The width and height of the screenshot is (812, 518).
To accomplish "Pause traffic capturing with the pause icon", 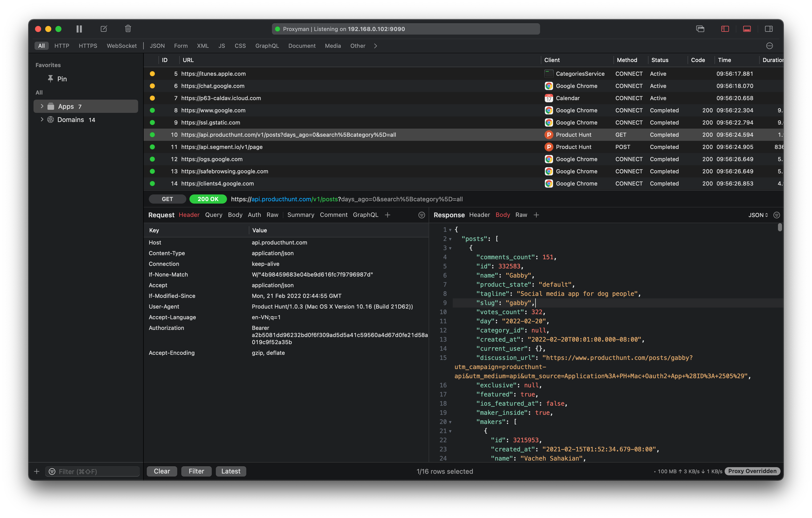I will pos(79,29).
